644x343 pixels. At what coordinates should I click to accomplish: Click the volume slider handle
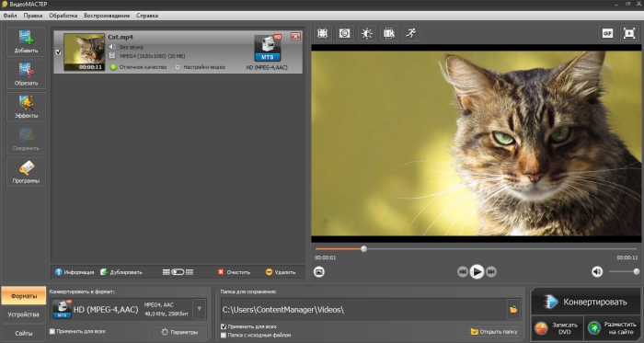637,271
